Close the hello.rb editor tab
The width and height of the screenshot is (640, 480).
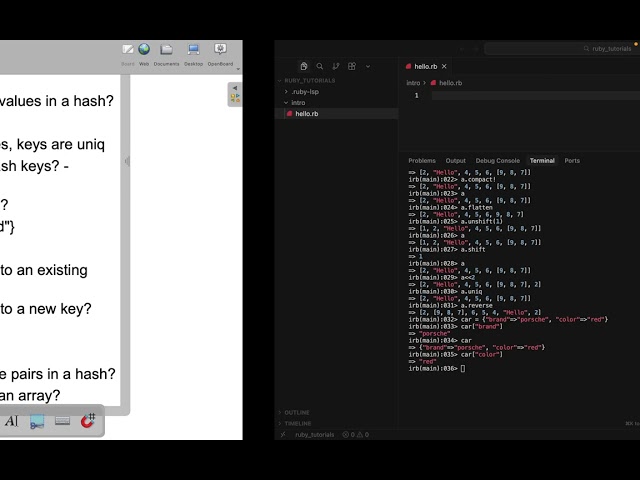pyautogui.click(x=444, y=66)
